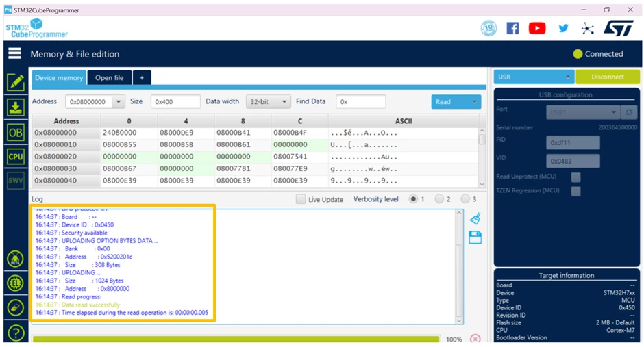Open the Twitter link icon

coord(563,28)
